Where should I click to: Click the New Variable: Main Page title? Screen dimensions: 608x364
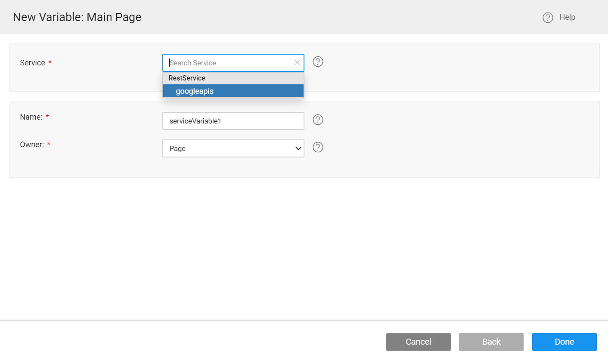pos(77,17)
